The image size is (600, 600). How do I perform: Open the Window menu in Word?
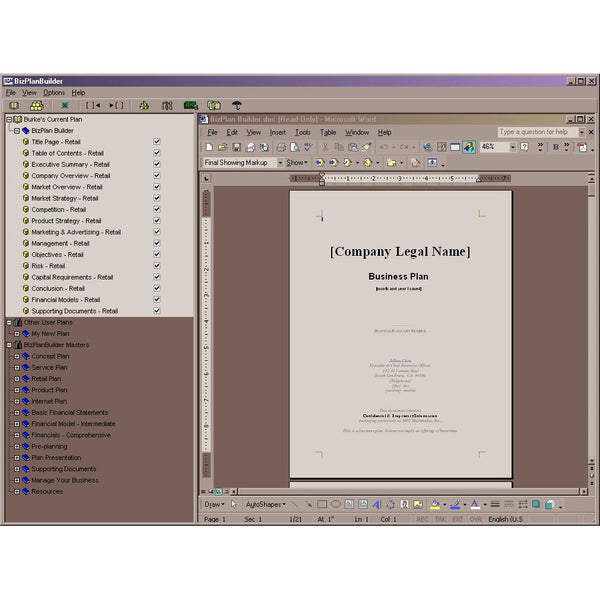coord(357,132)
